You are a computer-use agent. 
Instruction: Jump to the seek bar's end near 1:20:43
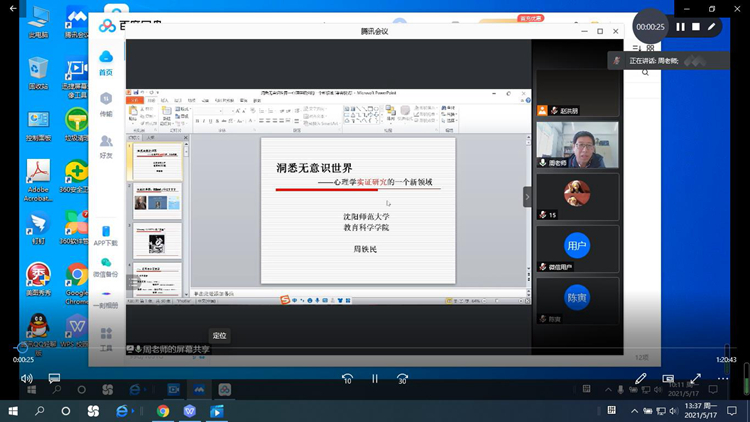(x=726, y=348)
